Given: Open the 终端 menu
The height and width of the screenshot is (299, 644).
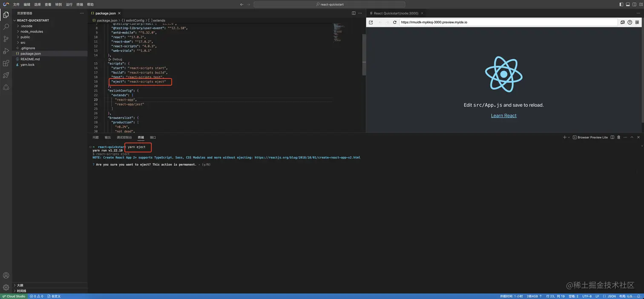Looking at the screenshot, I should (x=80, y=4).
